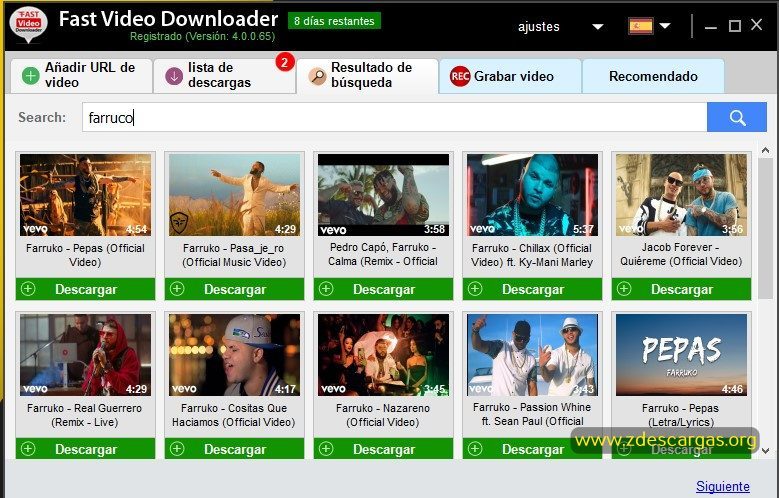Open thumbnail of Cositas Que Haciamos
The image size is (779, 498).
[234, 355]
